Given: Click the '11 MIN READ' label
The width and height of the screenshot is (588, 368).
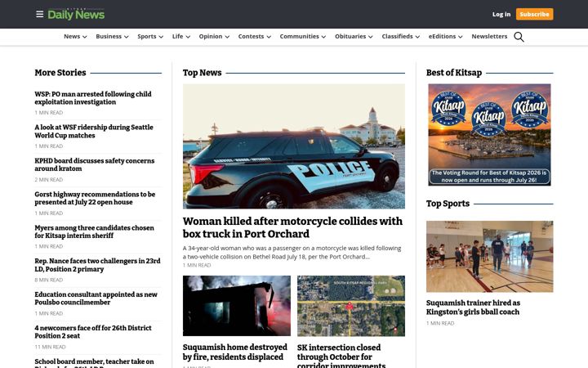Looking at the screenshot, I should 50,347.
